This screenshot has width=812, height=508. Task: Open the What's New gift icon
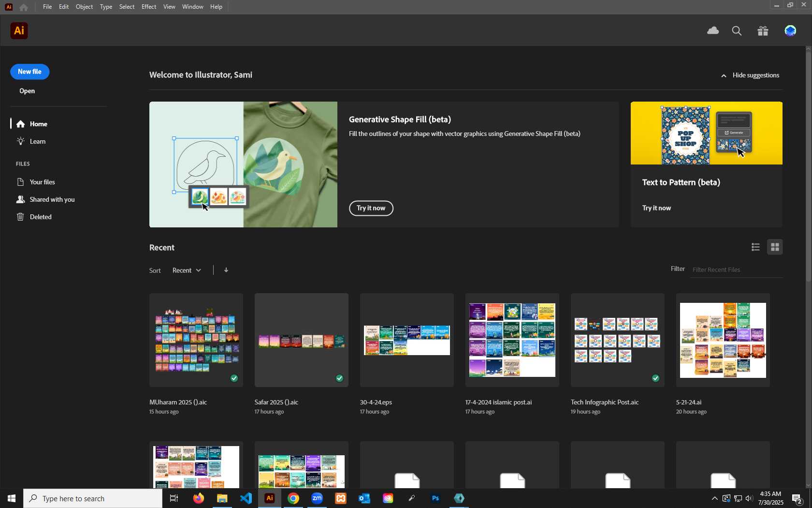(763, 31)
